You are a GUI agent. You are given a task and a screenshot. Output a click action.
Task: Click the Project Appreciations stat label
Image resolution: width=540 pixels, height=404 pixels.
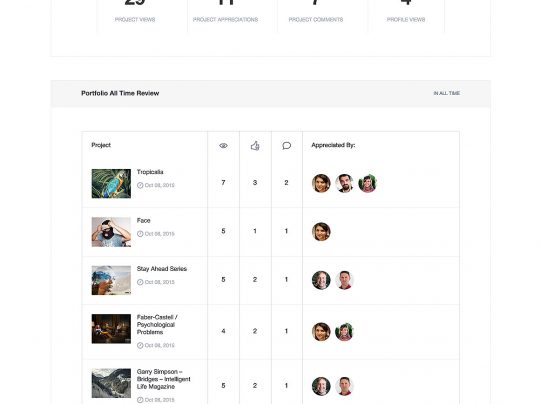226,20
